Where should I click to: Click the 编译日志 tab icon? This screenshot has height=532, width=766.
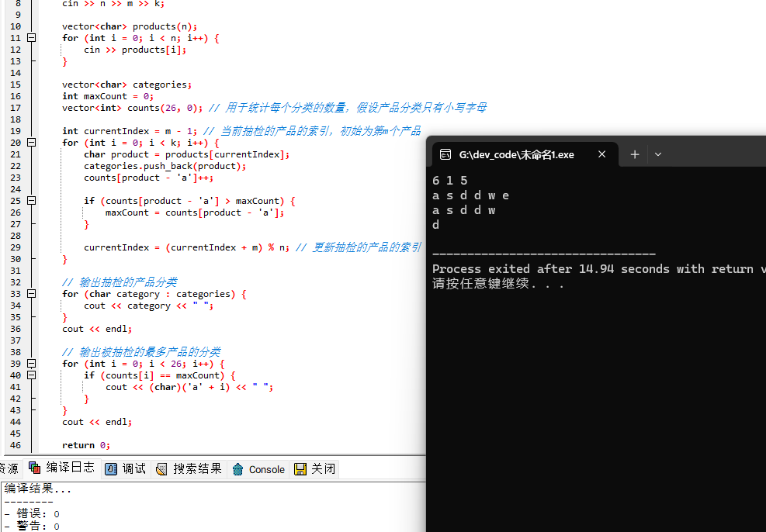click(x=35, y=468)
